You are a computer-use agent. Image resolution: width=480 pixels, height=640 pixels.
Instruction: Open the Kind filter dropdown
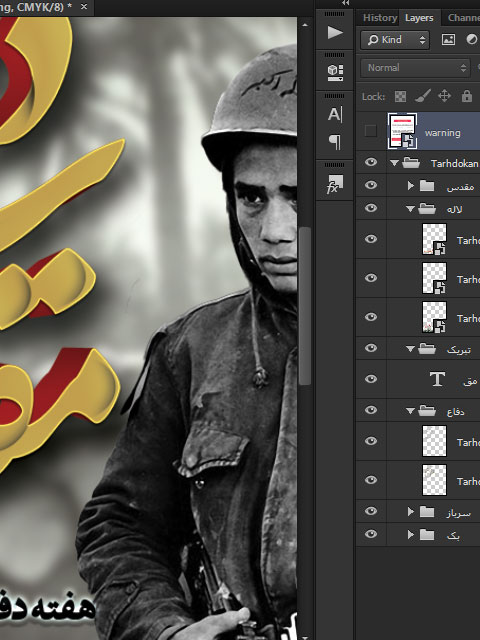(x=395, y=40)
